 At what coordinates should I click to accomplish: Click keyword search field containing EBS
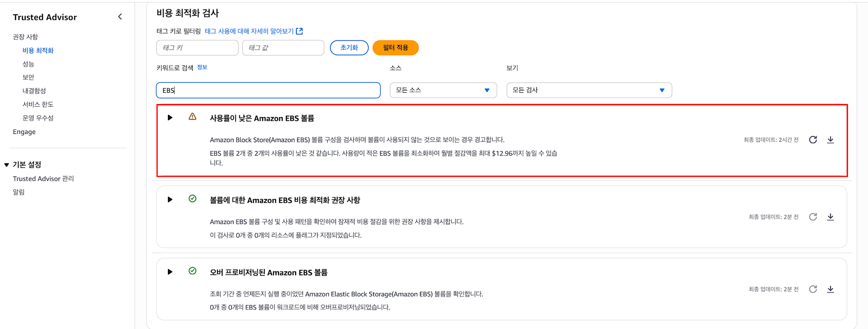pos(268,90)
